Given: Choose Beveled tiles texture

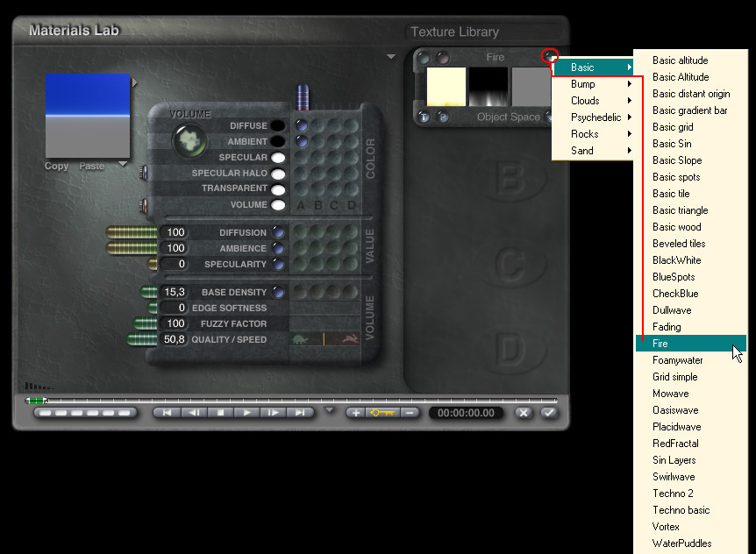Looking at the screenshot, I should click(x=691, y=244).
